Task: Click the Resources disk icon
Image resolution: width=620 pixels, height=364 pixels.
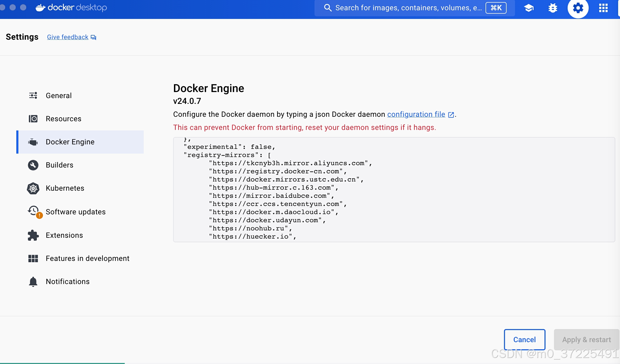Action: point(33,119)
